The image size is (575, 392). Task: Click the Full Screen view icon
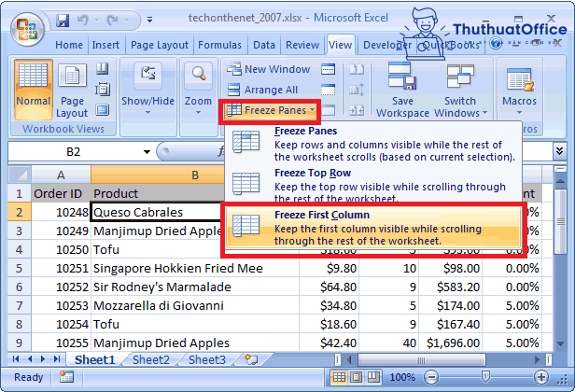tap(103, 109)
